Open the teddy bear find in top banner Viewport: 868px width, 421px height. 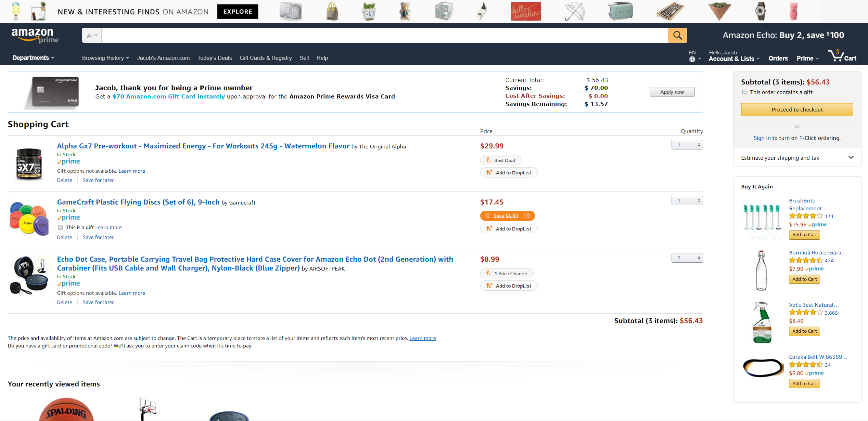point(405,11)
